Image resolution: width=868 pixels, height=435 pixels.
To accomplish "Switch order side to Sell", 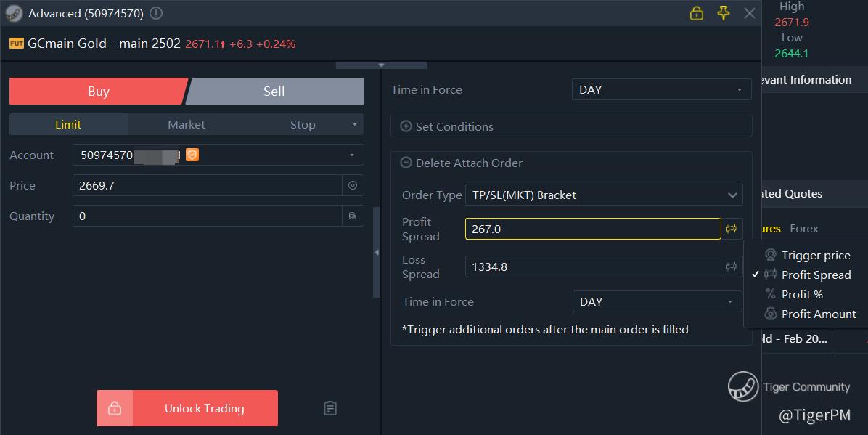I will click(274, 92).
